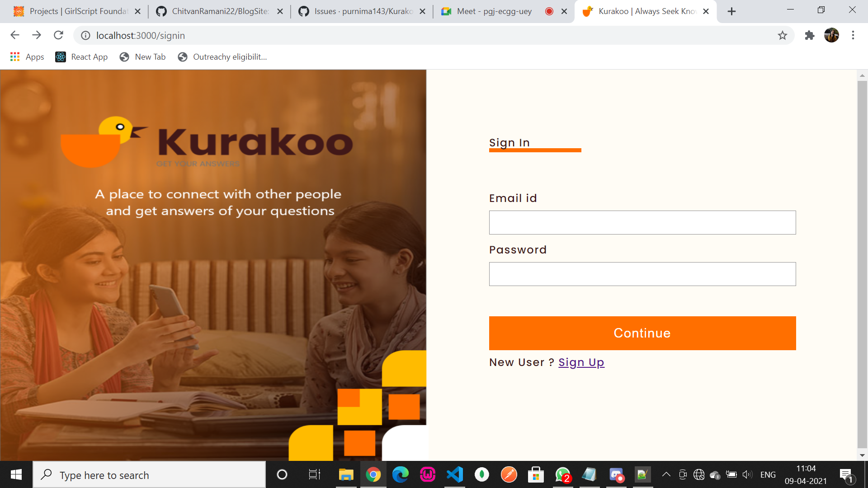Open the Chrome profile avatar
This screenshot has width=868, height=488.
831,35
